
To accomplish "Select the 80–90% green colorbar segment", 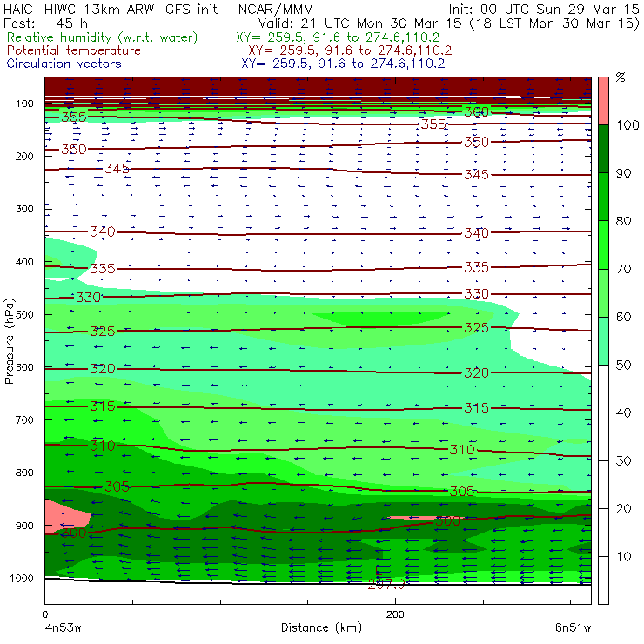I will (x=603, y=197).
